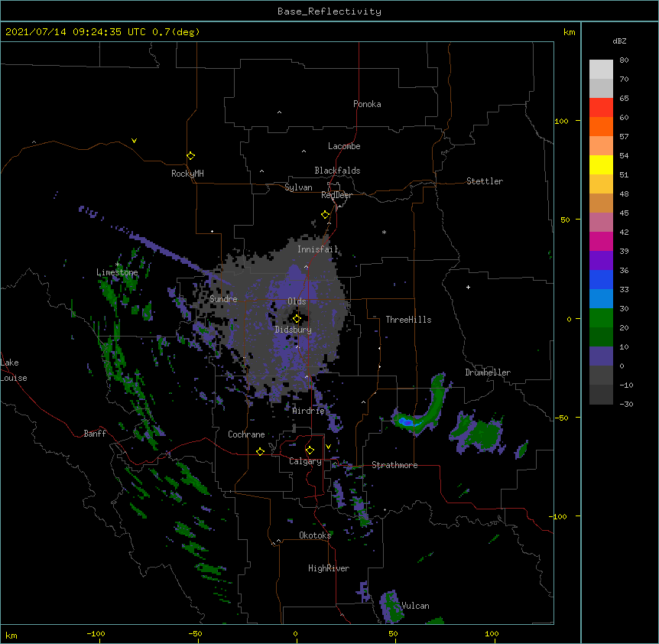The image size is (659, 644).
Task: Select the tan 48 dBZ legend color
Action: coord(601,203)
